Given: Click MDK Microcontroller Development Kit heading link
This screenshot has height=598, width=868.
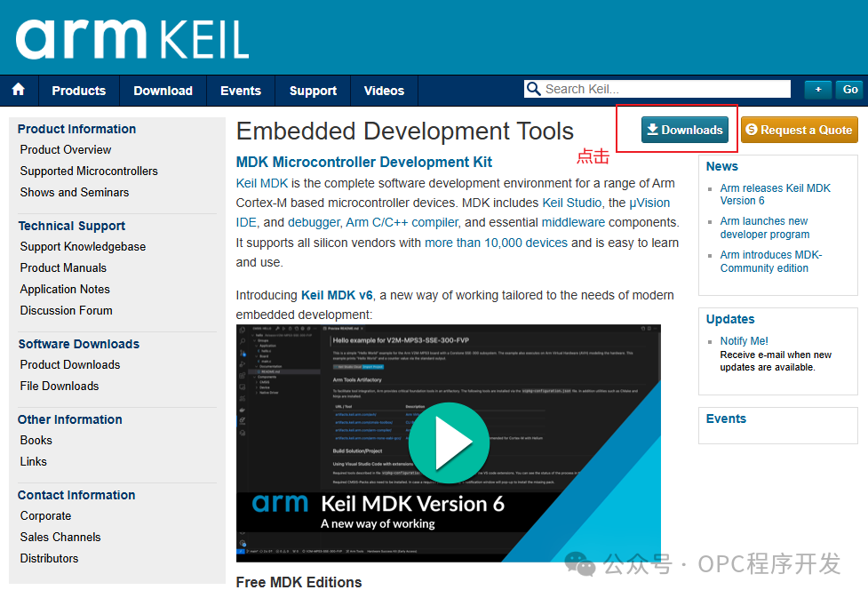Looking at the screenshot, I should 363,163.
